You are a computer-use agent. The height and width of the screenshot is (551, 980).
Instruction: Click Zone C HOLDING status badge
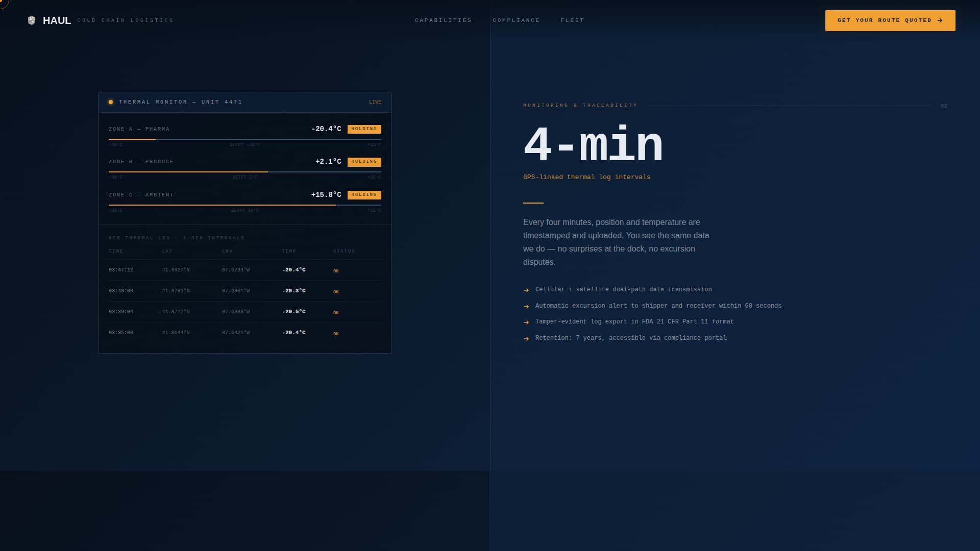point(364,195)
